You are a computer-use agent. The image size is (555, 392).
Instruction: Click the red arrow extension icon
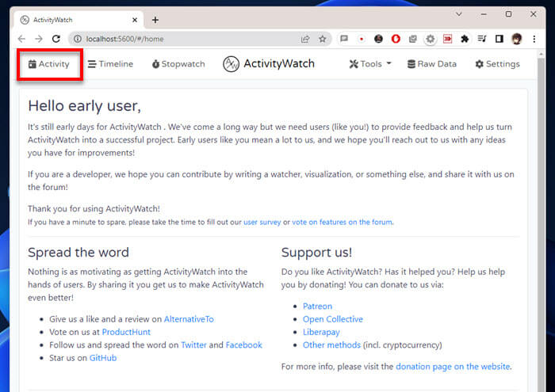point(447,39)
